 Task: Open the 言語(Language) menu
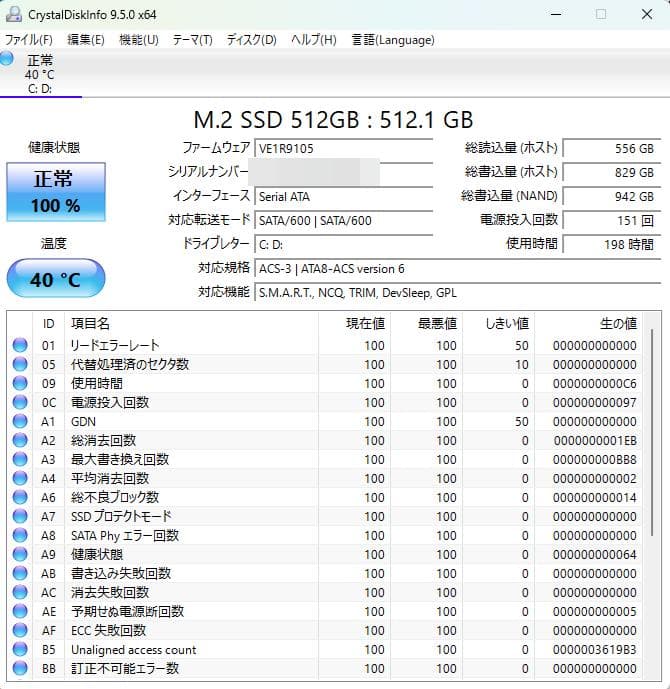[x=393, y=40]
